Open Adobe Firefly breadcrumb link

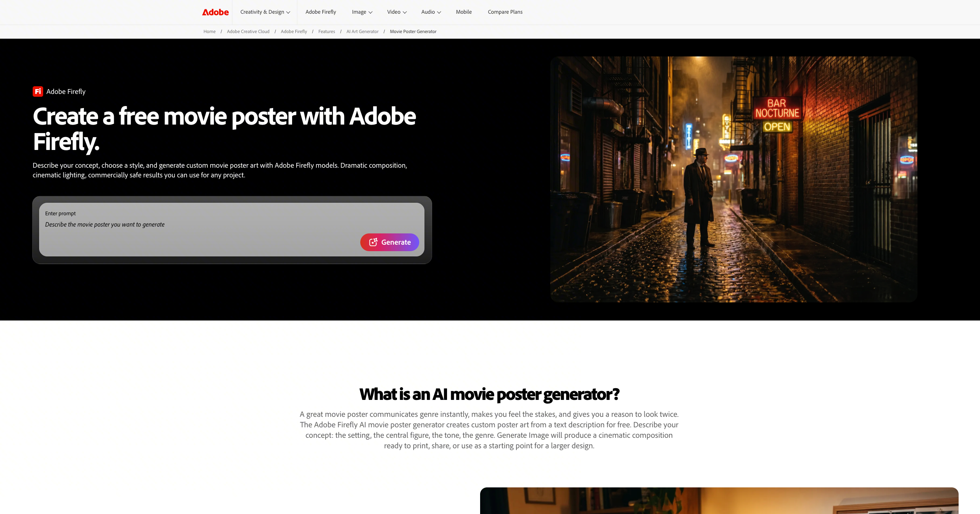pos(294,31)
